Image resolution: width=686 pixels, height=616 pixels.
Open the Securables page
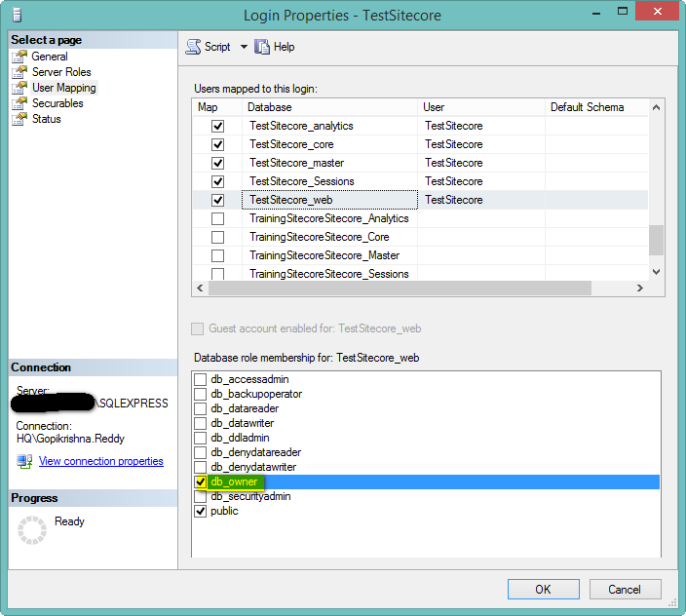57,103
